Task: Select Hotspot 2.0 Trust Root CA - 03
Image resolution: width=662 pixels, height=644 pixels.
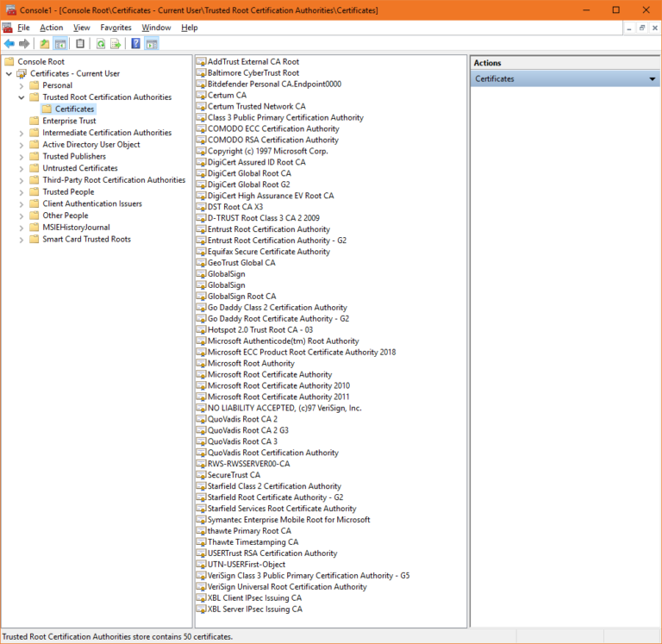Action: [260, 330]
